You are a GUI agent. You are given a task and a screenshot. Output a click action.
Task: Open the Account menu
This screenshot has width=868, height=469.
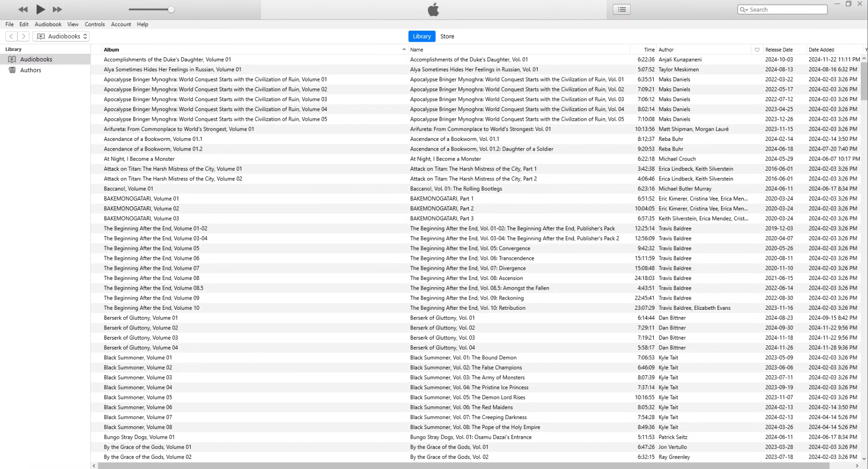pyautogui.click(x=121, y=25)
